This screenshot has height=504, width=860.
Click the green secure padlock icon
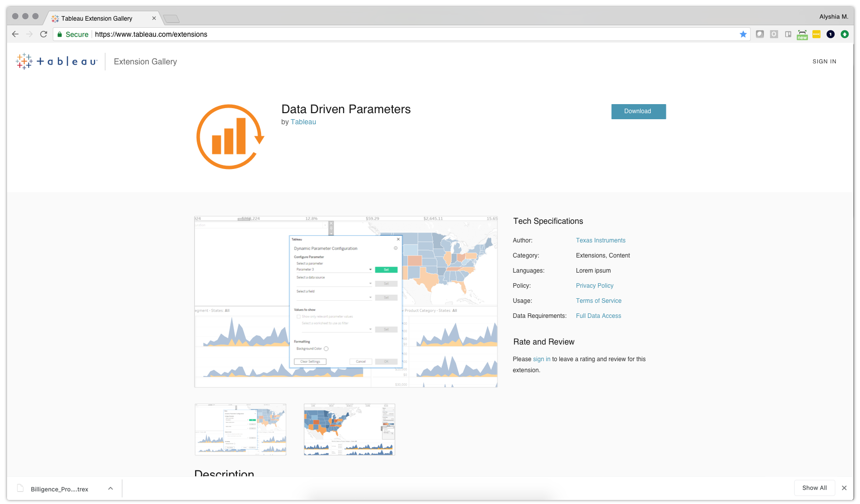pos(60,34)
